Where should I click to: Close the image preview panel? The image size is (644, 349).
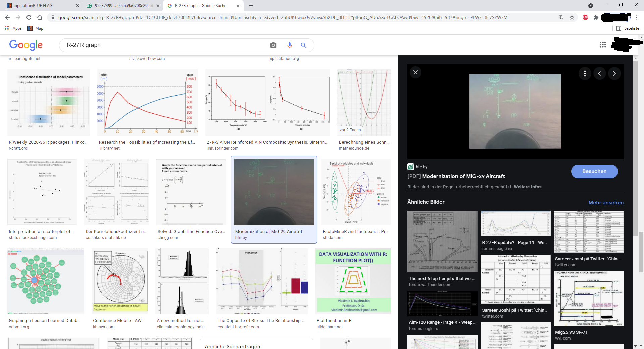415,72
